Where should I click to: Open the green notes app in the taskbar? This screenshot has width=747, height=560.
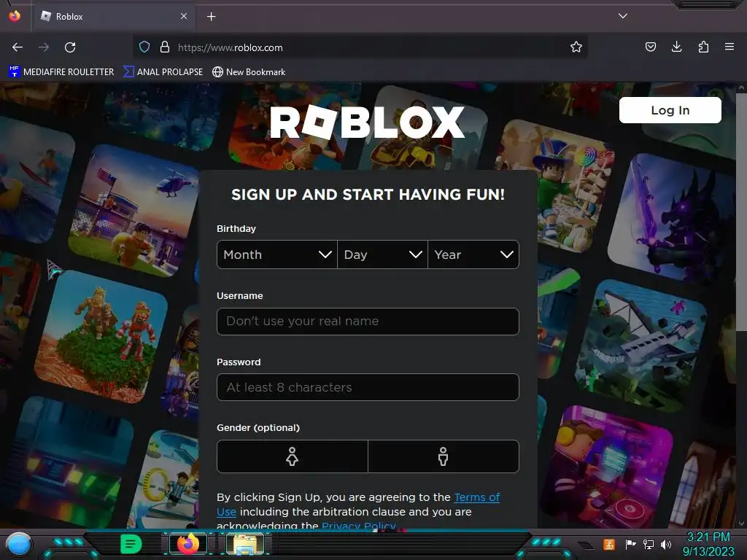pyautogui.click(x=131, y=544)
